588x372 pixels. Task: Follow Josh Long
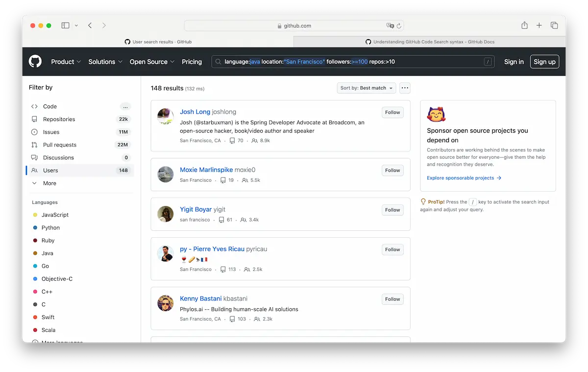tap(392, 112)
